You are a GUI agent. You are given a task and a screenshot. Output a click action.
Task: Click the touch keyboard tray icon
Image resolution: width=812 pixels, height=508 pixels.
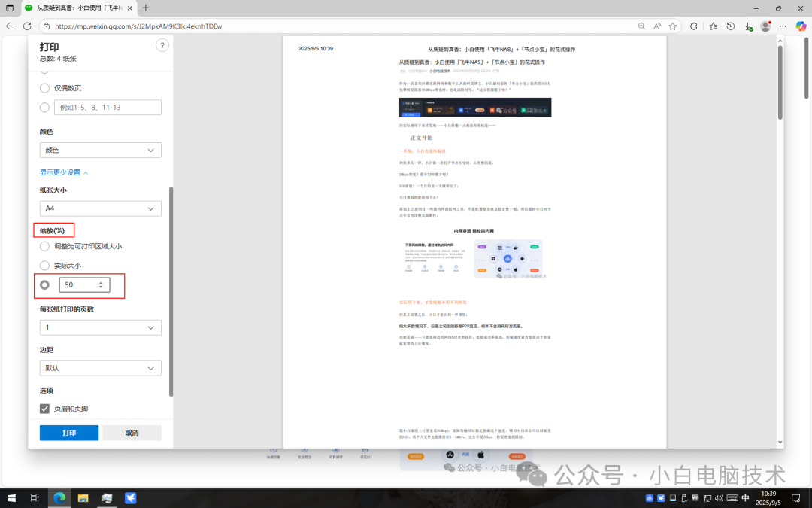[732, 498]
